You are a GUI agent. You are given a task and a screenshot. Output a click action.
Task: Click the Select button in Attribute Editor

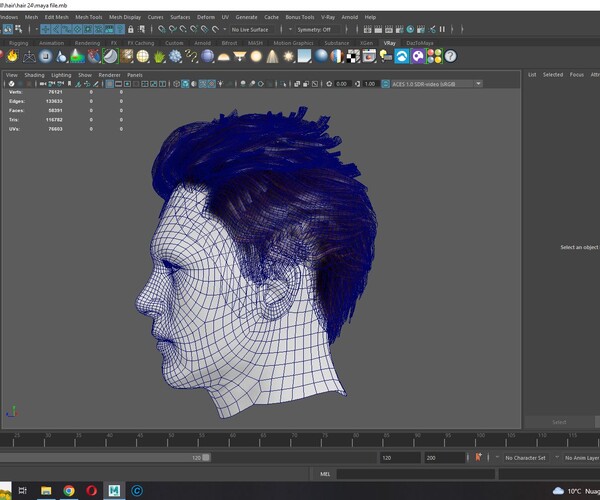pos(559,422)
